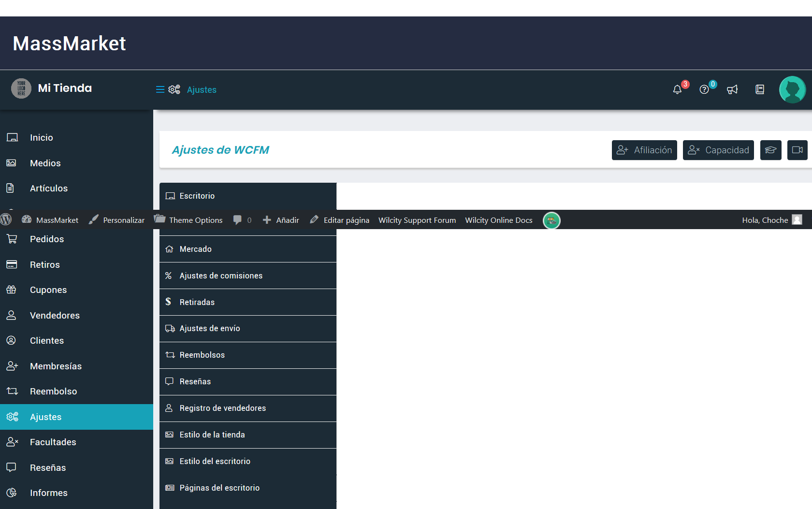This screenshot has width=812, height=509.
Task: Open the user profile avatar in header
Action: (792, 89)
